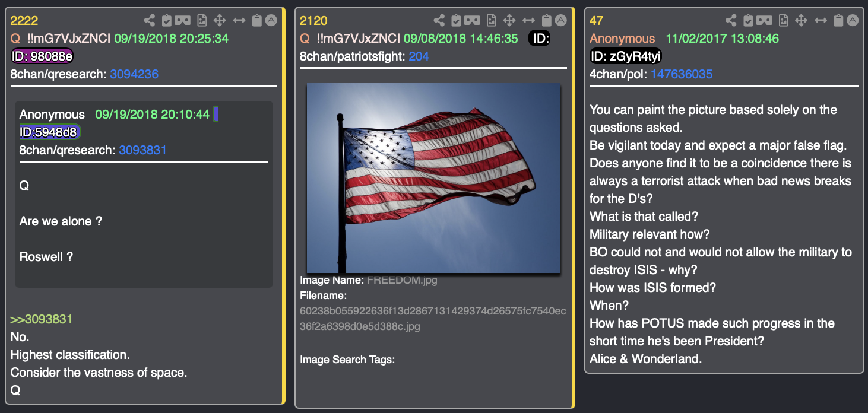
Task: Click the American flag image thumbnail
Action: [433, 178]
